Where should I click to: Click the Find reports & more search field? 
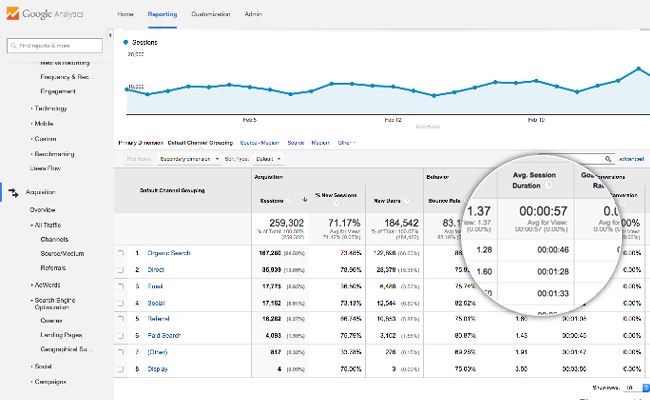click(55, 46)
